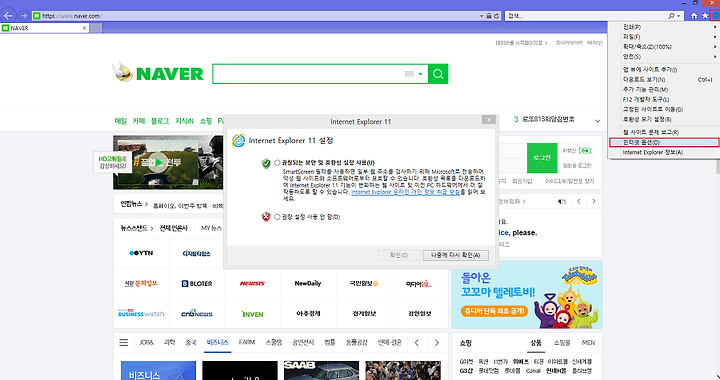Open the cnbNEWS logo
Viewport: 720px width, 380px height.
click(x=197, y=313)
